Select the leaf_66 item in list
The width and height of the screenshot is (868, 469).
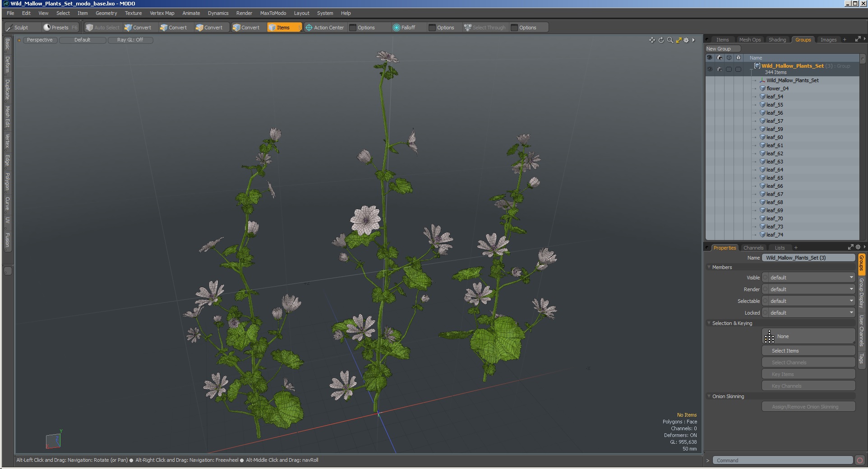775,186
